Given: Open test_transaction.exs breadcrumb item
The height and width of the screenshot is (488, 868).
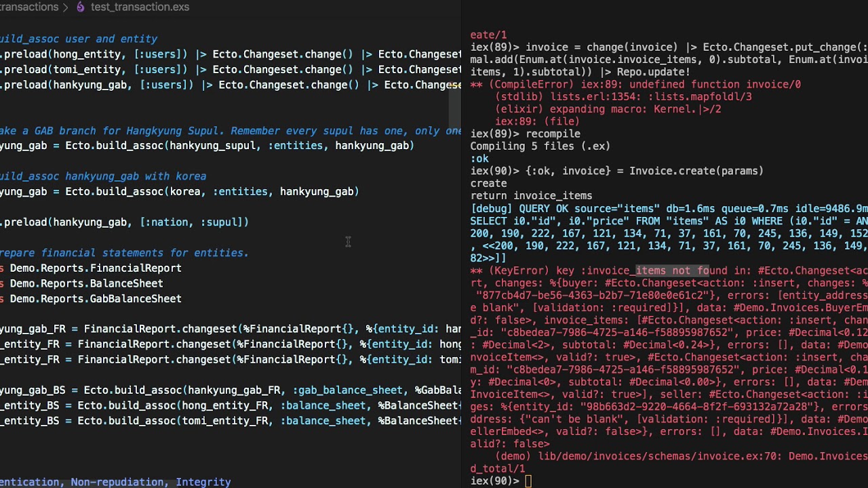Looking at the screenshot, I should [x=140, y=7].
